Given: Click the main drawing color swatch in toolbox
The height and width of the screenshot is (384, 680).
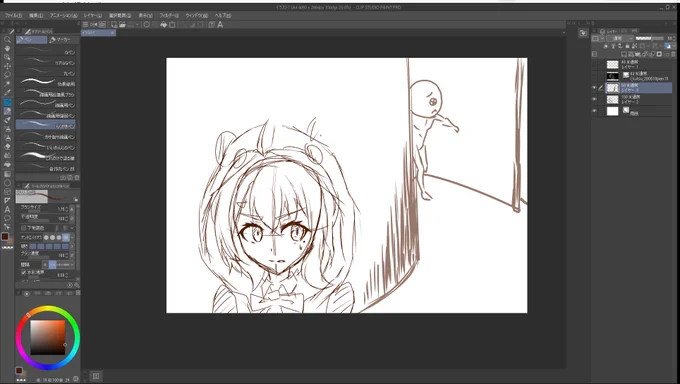Looking at the screenshot, I should [5, 237].
